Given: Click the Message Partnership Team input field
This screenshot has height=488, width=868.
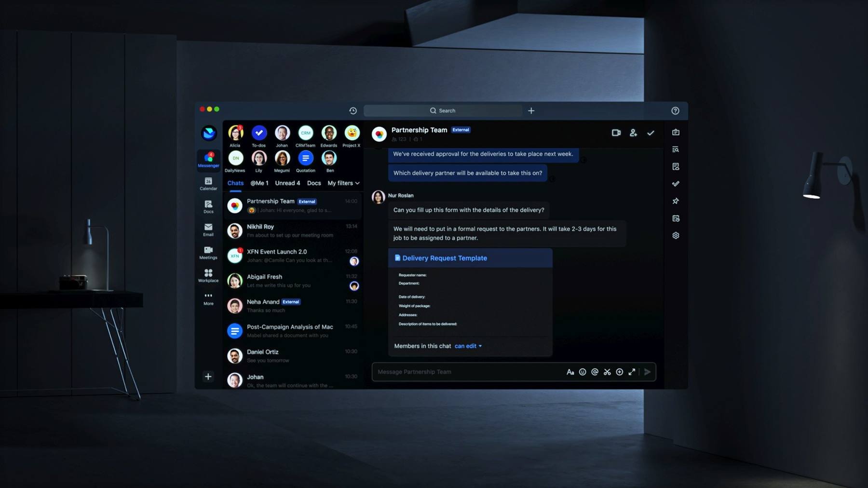Looking at the screenshot, I should pyautogui.click(x=468, y=372).
